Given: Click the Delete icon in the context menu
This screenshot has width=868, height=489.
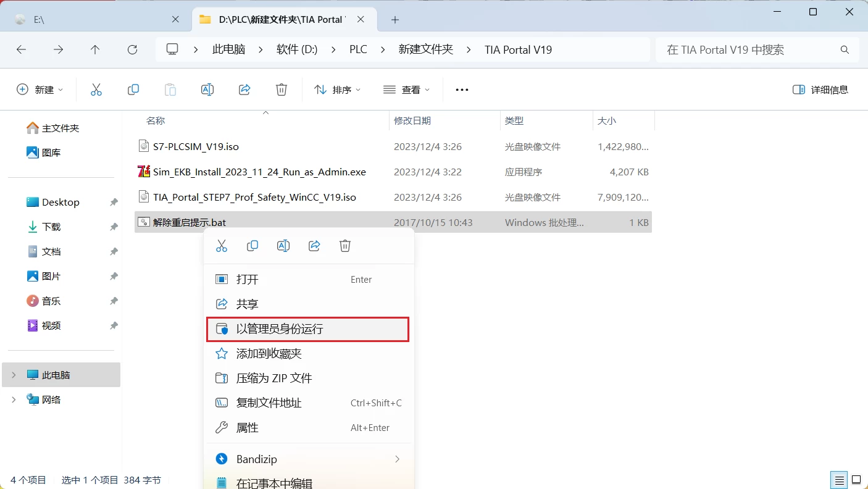Looking at the screenshot, I should coord(345,246).
